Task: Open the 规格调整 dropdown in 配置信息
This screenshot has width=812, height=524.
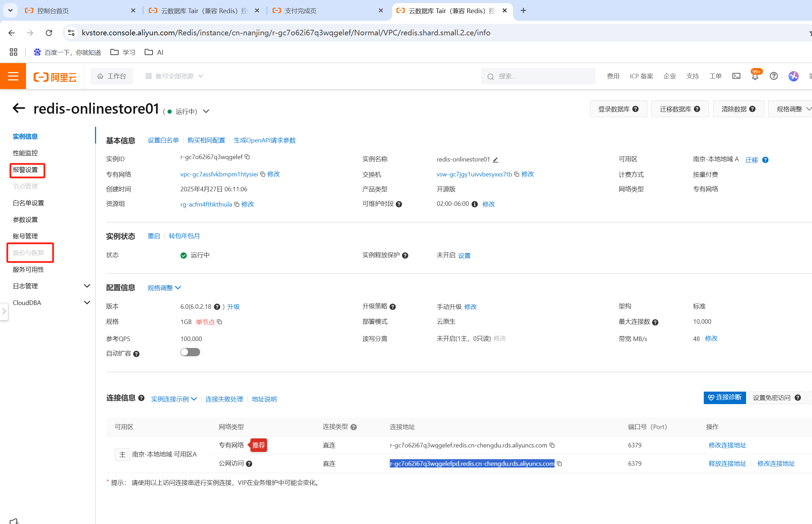Action: pyautogui.click(x=164, y=288)
